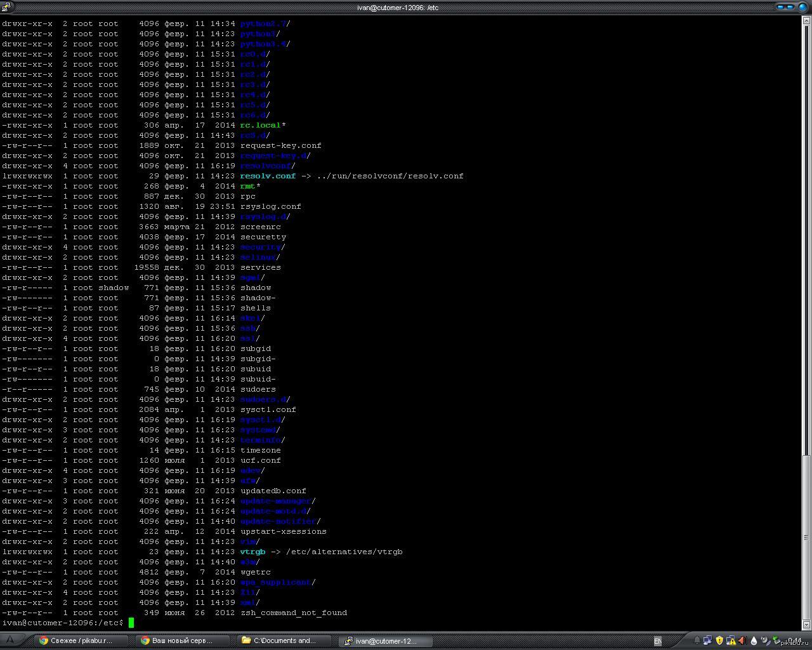The image size is (812, 650).
Task: Click the 'ucf.conf' file name
Action: (260, 460)
